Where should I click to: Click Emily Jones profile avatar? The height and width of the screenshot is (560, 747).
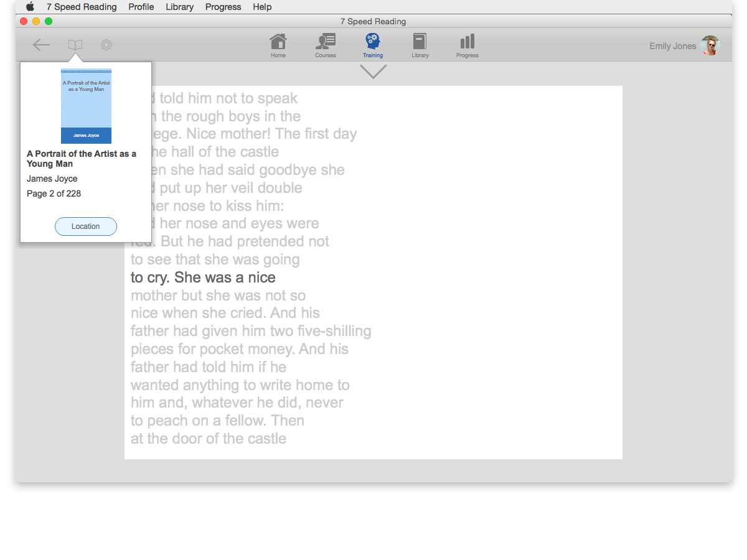pyautogui.click(x=710, y=45)
